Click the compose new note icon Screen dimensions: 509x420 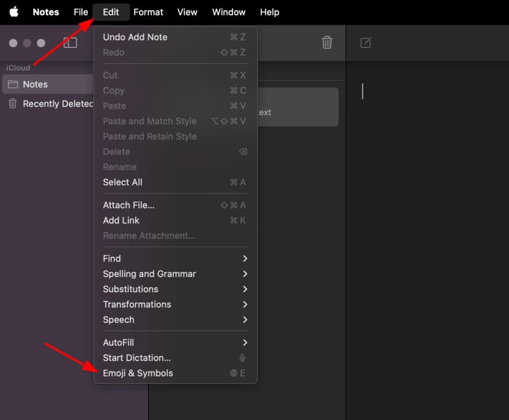pos(366,43)
